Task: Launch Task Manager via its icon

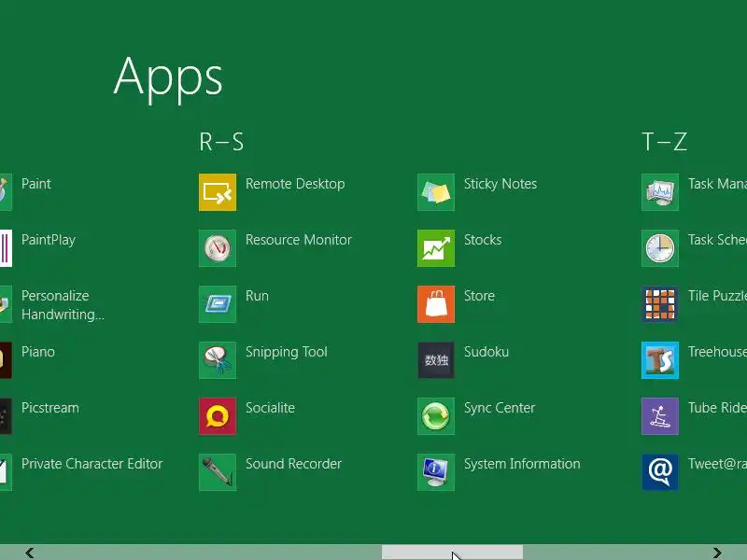Action: click(x=660, y=192)
